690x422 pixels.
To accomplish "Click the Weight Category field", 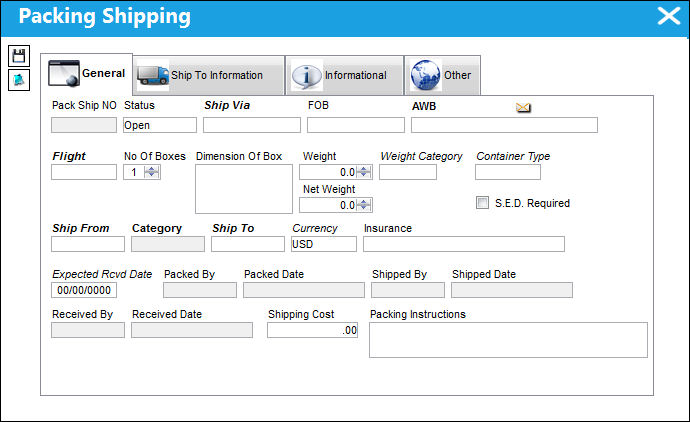I will [x=408, y=172].
